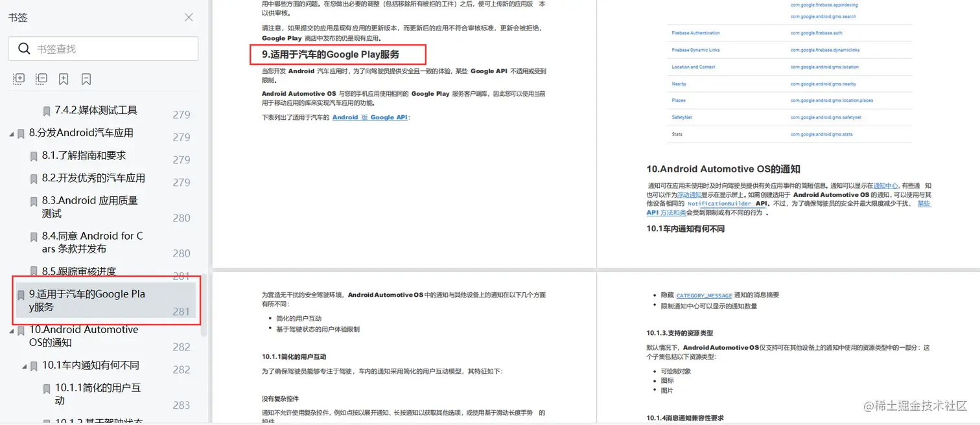Click the bookmarks panel scrollbar thumb
This screenshot has width=980, height=425.
204,304
